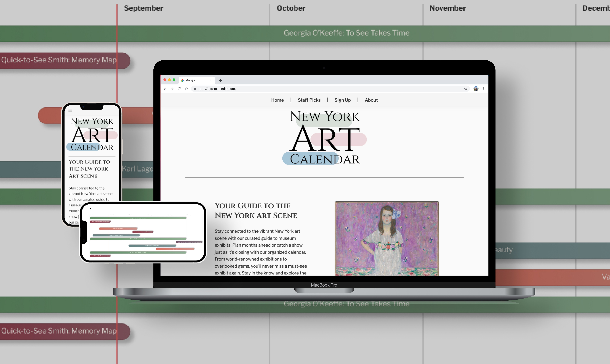Open the browser profile avatar
The height and width of the screenshot is (364, 610).
point(476,89)
